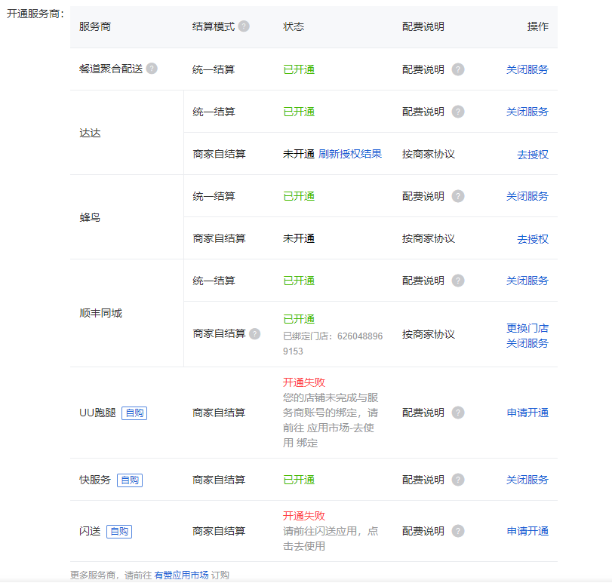Close service for 快服务

[x=527, y=480]
